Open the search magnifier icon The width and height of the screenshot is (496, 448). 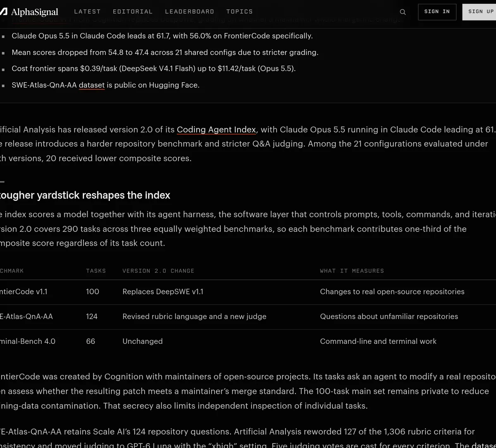[x=403, y=12]
